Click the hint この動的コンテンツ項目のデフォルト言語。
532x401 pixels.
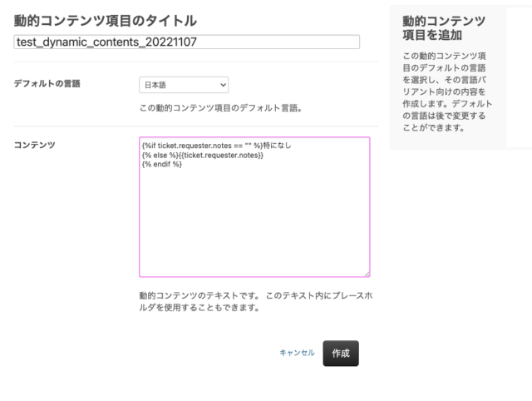[x=221, y=108]
